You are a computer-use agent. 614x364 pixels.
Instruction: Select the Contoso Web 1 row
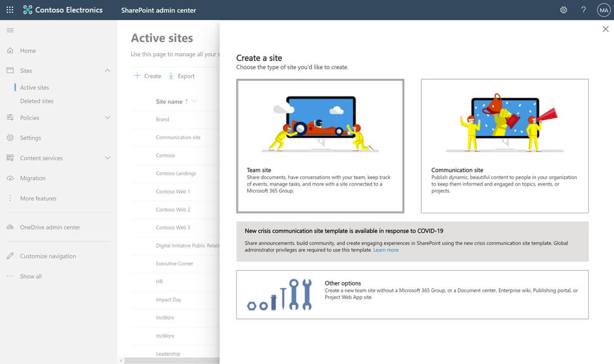(x=175, y=191)
